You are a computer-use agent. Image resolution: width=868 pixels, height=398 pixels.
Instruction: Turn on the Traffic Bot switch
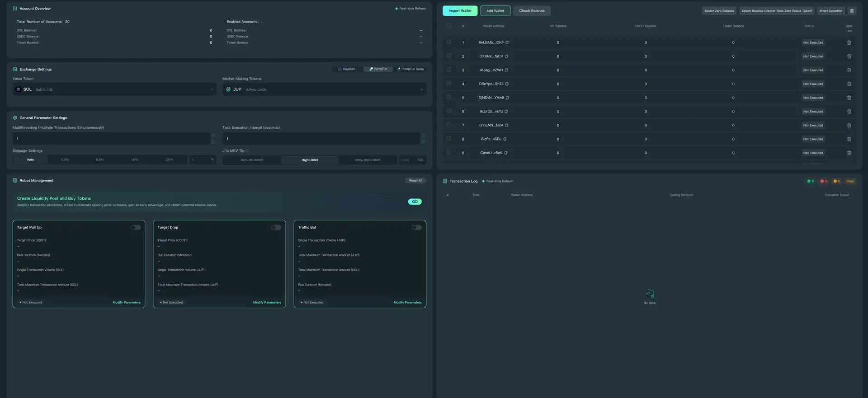click(416, 228)
